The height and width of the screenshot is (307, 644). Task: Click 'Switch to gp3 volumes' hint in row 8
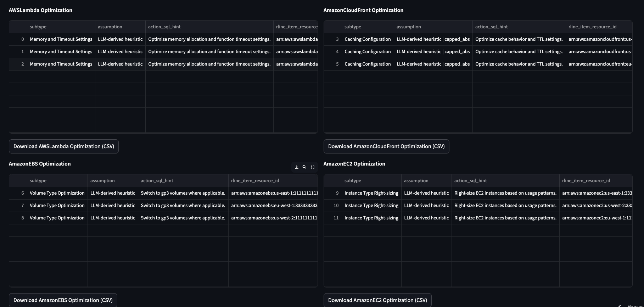point(183,218)
